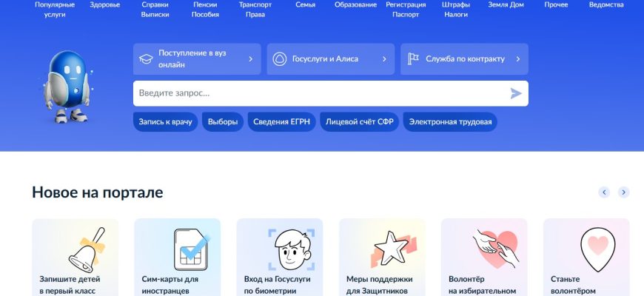Image resolution: width=644 pixels, height=296 pixels.
Task: Click the chevron on Госуслуги и Алиса
Action: (384, 59)
